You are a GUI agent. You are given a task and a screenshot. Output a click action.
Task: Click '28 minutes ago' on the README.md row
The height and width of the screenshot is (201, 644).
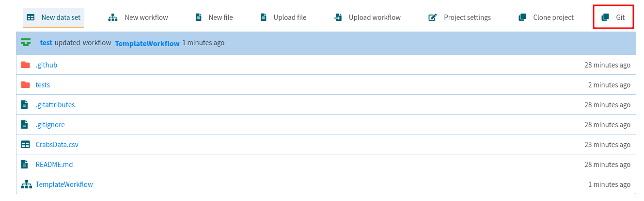click(608, 165)
